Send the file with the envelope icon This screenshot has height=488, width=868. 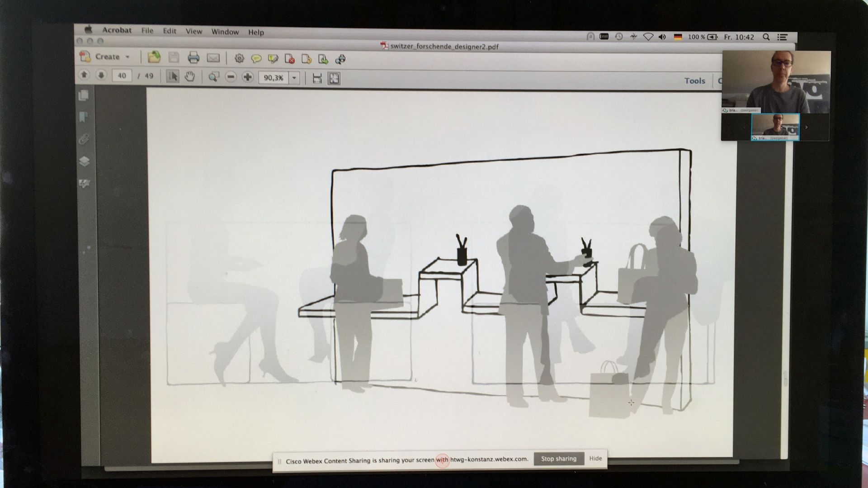[213, 58]
